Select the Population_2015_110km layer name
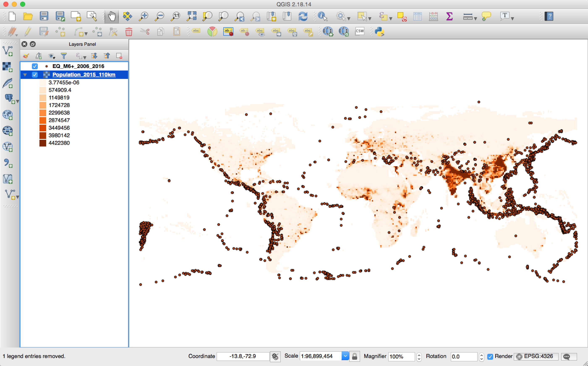588x366 pixels. tap(84, 75)
